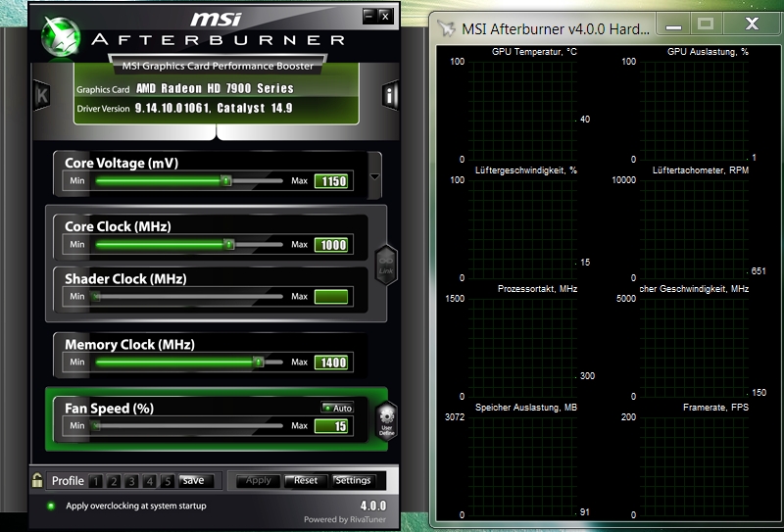Screen dimensions: 784x532
Task: Click Memory Clock value field 1400
Action: click(331, 362)
